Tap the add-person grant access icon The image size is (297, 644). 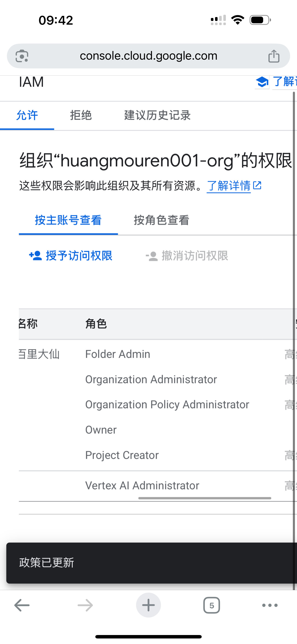[35, 256]
